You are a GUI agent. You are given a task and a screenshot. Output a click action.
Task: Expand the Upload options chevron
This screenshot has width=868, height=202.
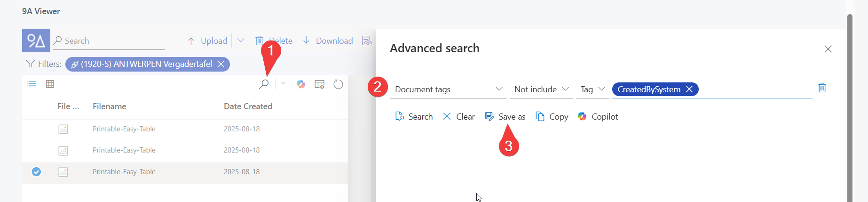coord(241,40)
